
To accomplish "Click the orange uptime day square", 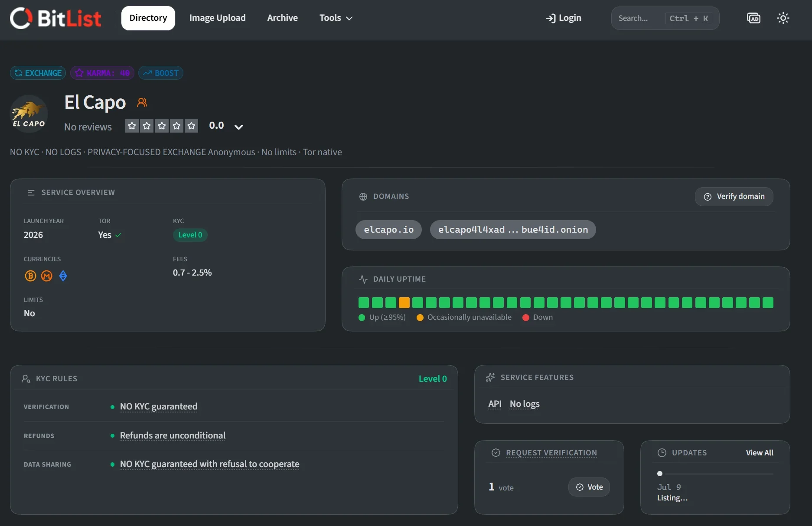I will 404,302.
